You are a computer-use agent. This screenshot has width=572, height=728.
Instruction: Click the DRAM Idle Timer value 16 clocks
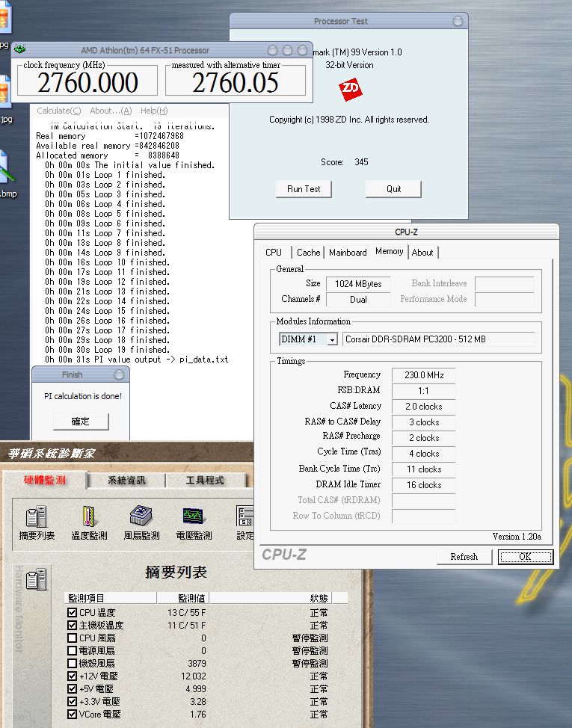(424, 485)
